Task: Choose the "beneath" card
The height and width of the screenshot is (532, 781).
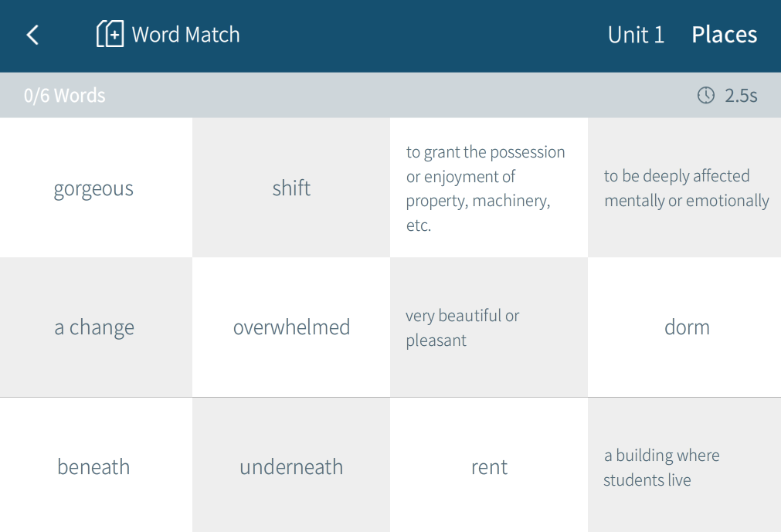Action: coord(94,466)
